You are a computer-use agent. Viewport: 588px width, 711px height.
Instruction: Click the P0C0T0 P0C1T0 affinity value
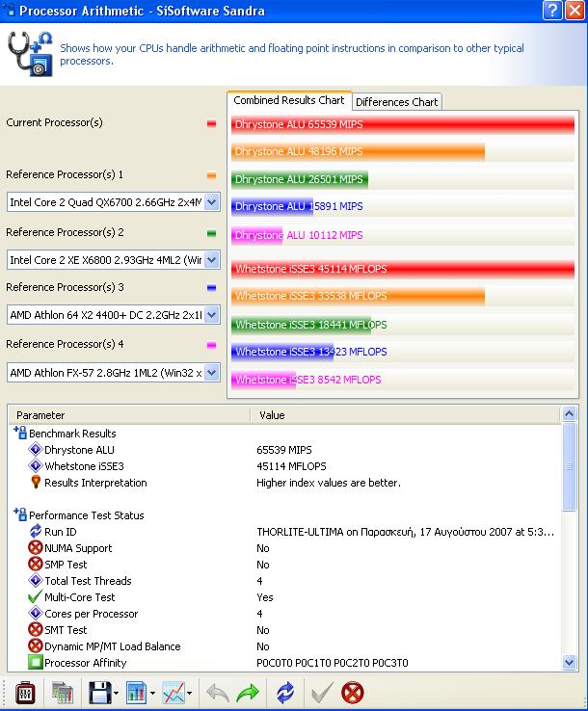point(333,663)
